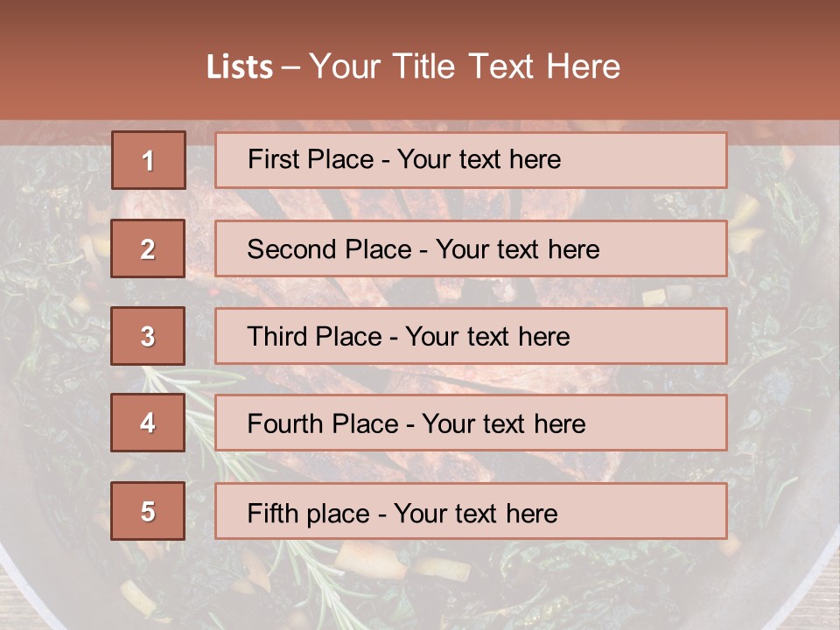The height and width of the screenshot is (630, 840).
Task: Click the "Fifth place" text box
Action: point(471,511)
